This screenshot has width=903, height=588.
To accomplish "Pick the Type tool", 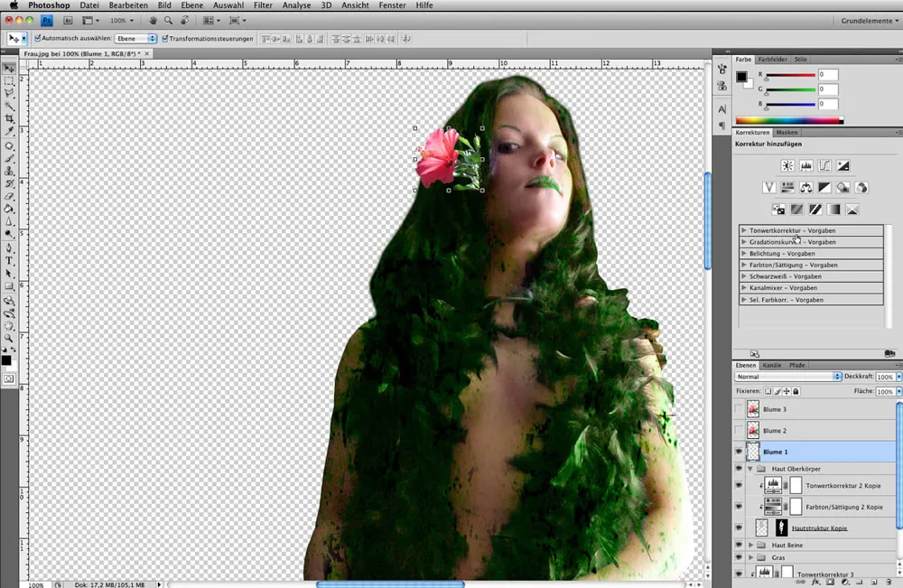I will pos(9,261).
